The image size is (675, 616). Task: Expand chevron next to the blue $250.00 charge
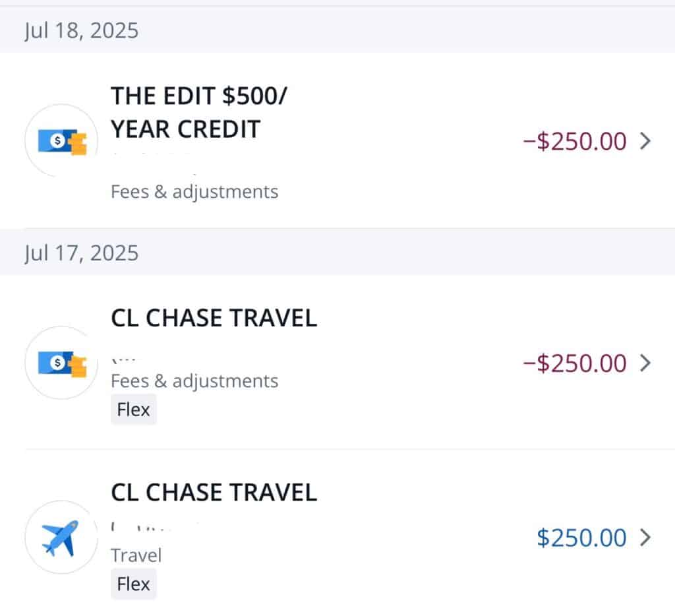(x=645, y=538)
